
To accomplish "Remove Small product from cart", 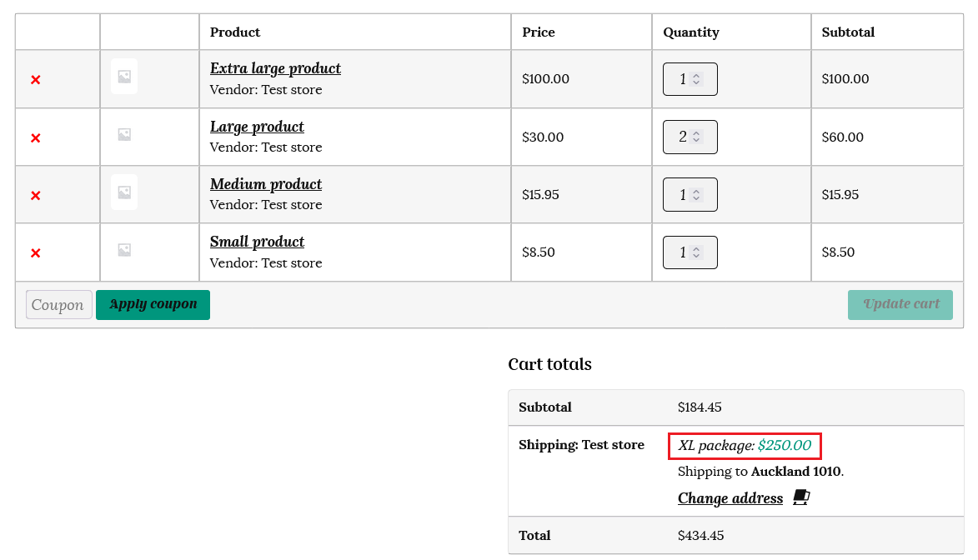I will click(x=36, y=253).
